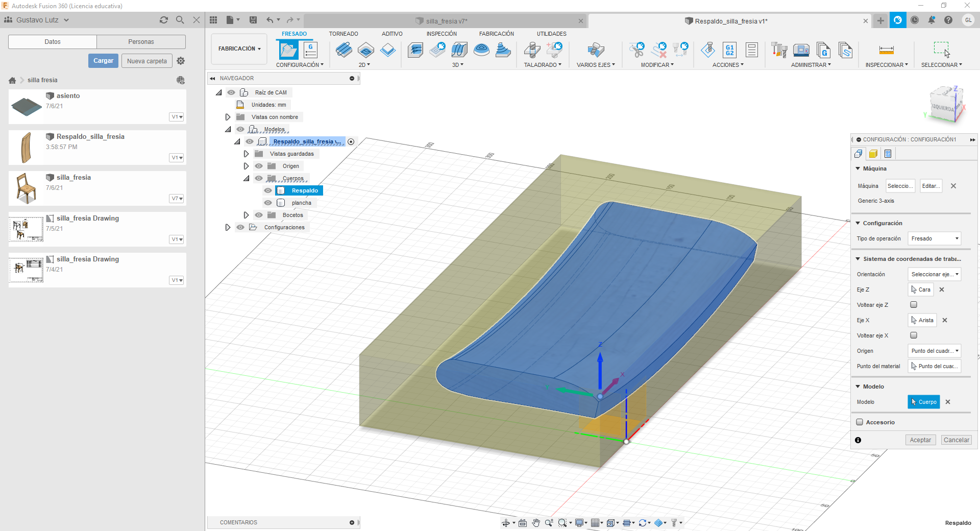Switch to the Personas tab
980x531 pixels.
141,42
